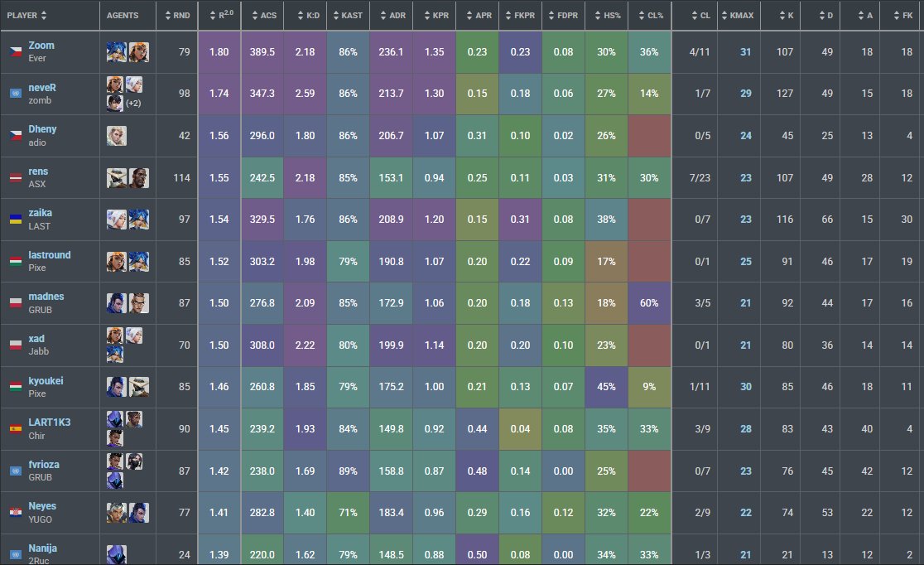Sort table by RND column
The image size is (924, 565).
coord(177,16)
